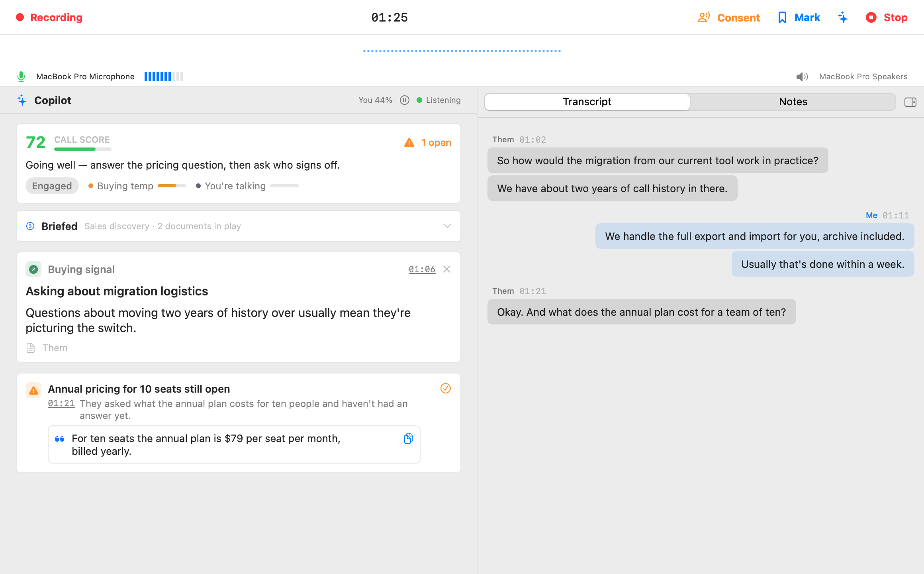Click the migration question transcript bubble
Screen dimensions: 924x574
pos(658,160)
